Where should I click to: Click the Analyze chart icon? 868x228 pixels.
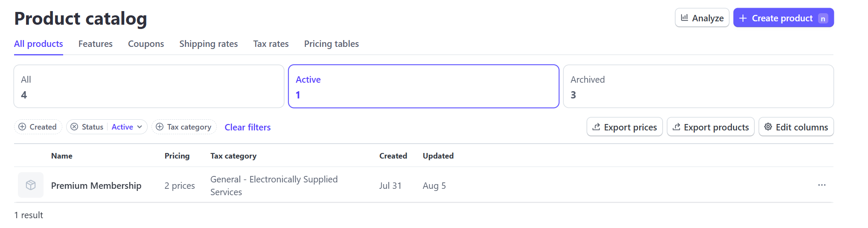(x=684, y=18)
